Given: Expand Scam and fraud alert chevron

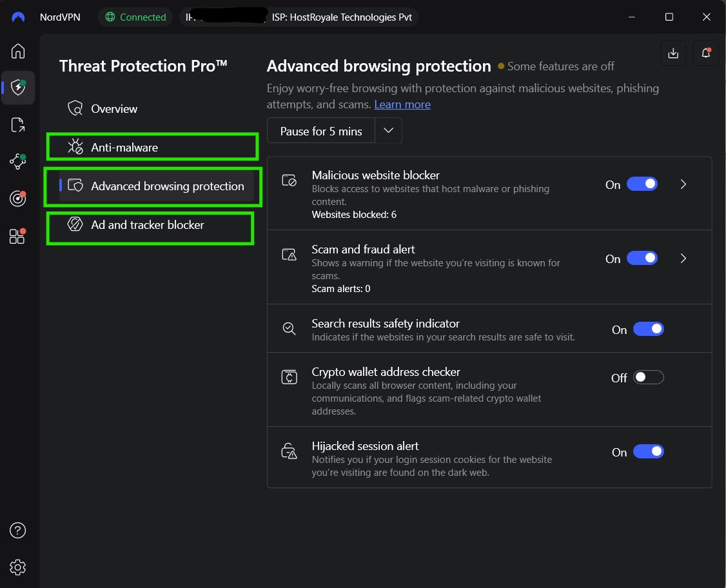Looking at the screenshot, I should point(683,259).
